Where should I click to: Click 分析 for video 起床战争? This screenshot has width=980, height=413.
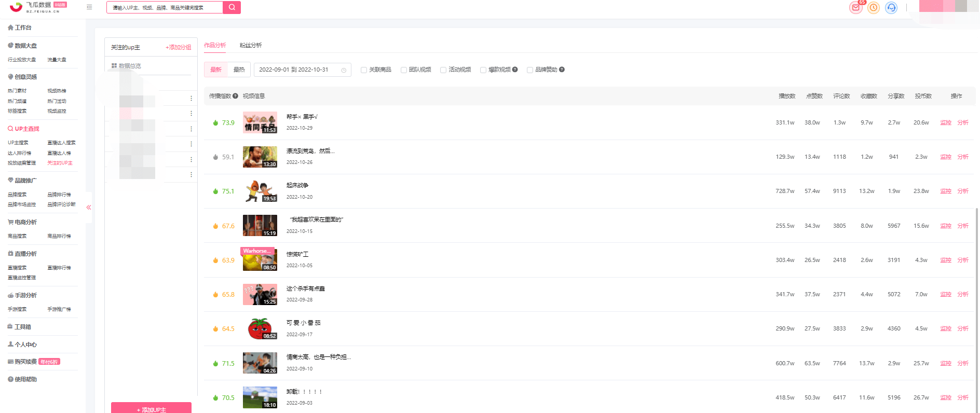[x=963, y=191]
